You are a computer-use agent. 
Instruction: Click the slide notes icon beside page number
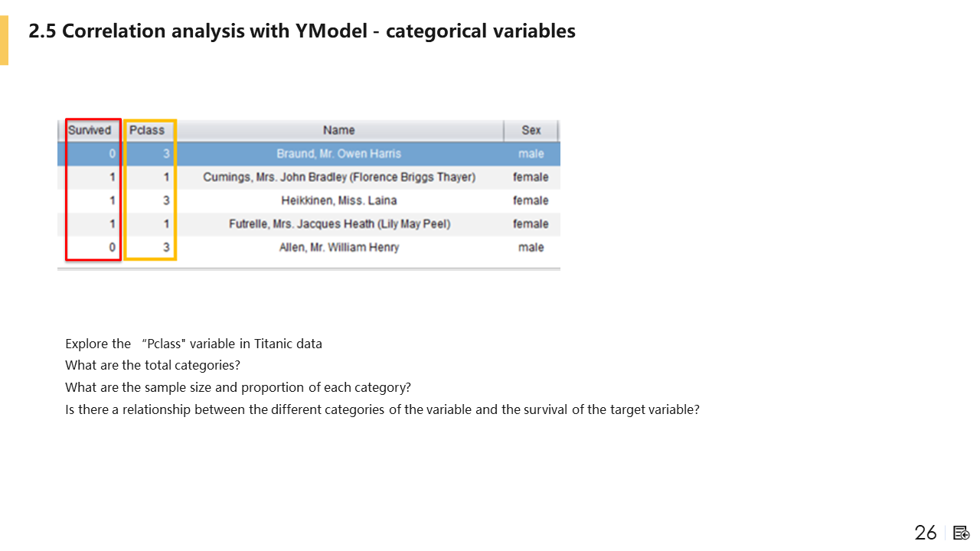pos(962,533)
